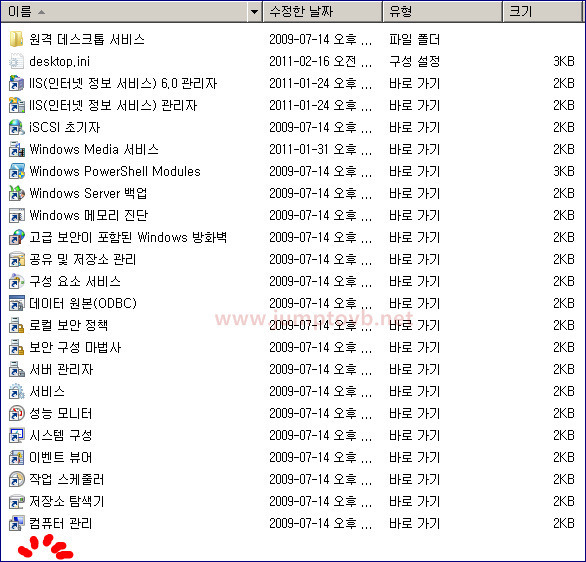Viewport: 586px width, 562px height.
Task: Click the 2011-01-24 date of IIS(인터넷 정보 서비스) 관리자
Action: (320, 105)
